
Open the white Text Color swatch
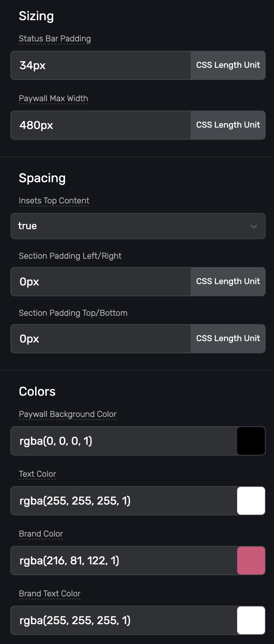[x=251, y=501]
